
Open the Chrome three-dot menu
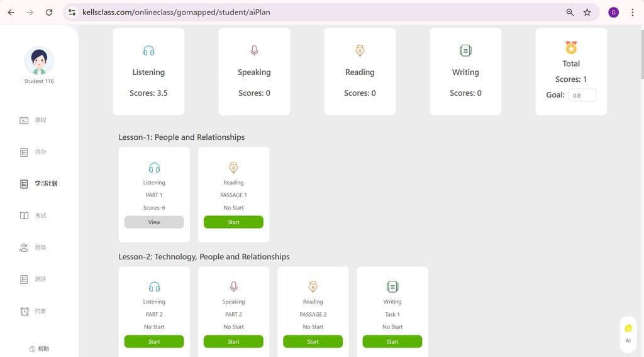tap(632, 12)
